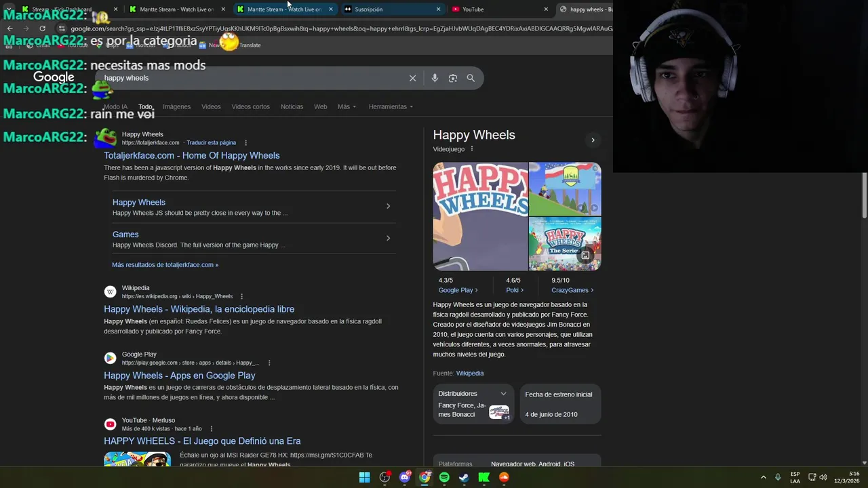Open the Wikipedia source link under Fuente
Screen dimensions: 868x488
470,373
